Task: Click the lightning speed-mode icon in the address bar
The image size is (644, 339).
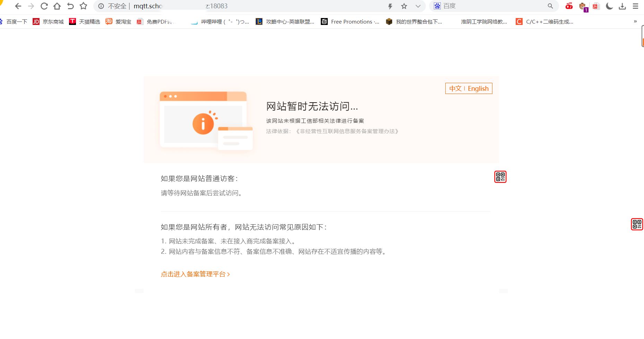Action: pyautogui.click(x=390, y=6)
